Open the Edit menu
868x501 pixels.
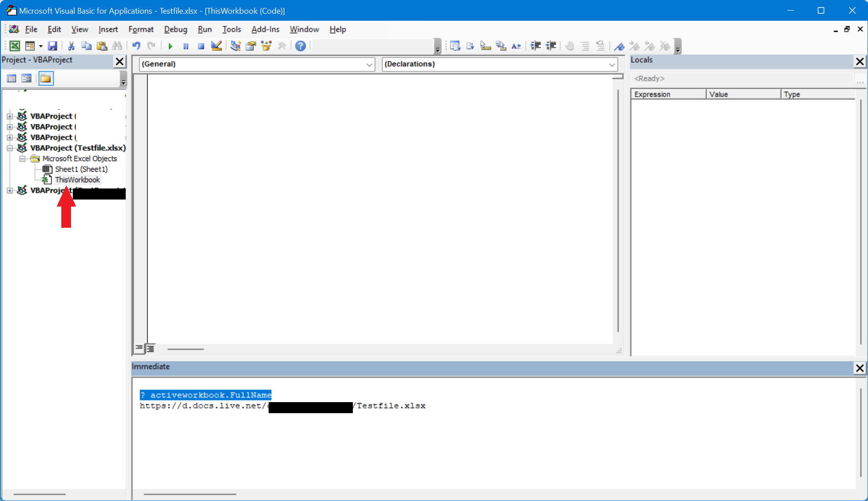(54, 29)
